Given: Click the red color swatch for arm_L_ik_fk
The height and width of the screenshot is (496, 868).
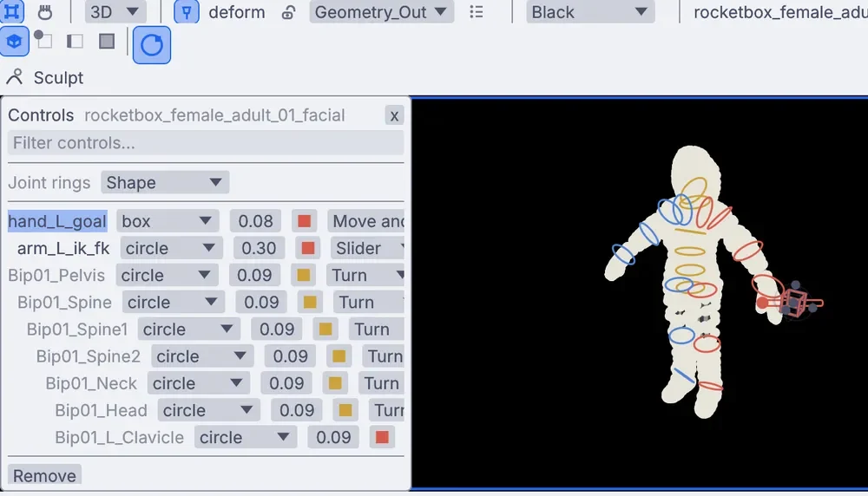Looking at the screenshot, I should pyautogui.click(x=308, y=248).
